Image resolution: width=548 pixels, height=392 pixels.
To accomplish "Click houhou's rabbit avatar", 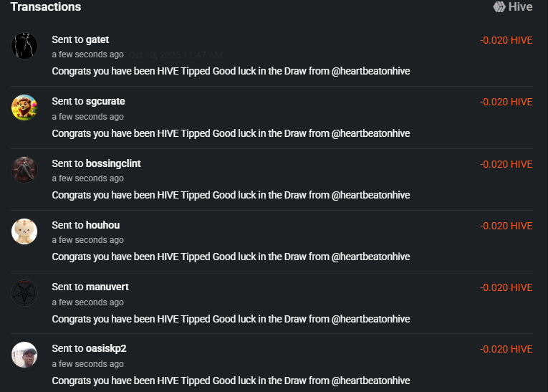I will point(24,231).
